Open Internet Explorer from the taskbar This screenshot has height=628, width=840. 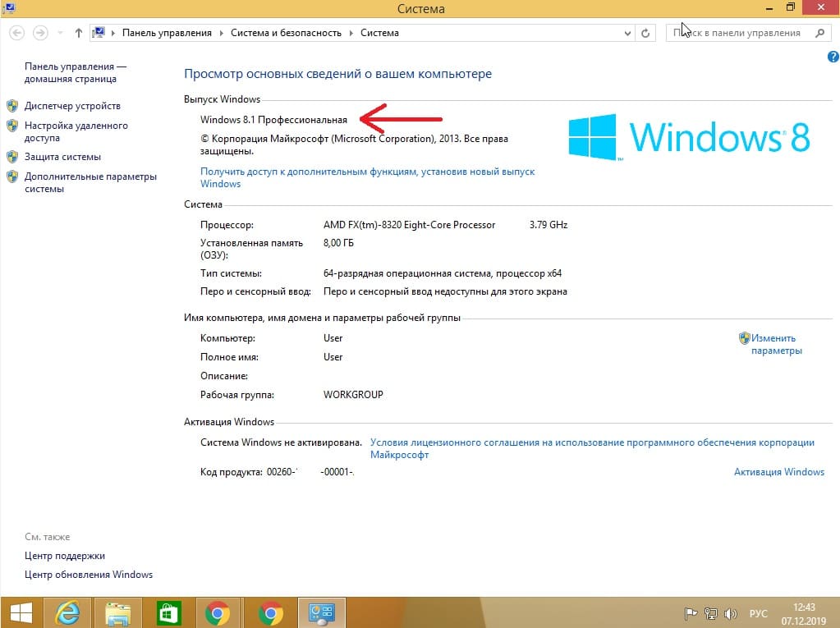pyautogui.click(x=67, y=612)
